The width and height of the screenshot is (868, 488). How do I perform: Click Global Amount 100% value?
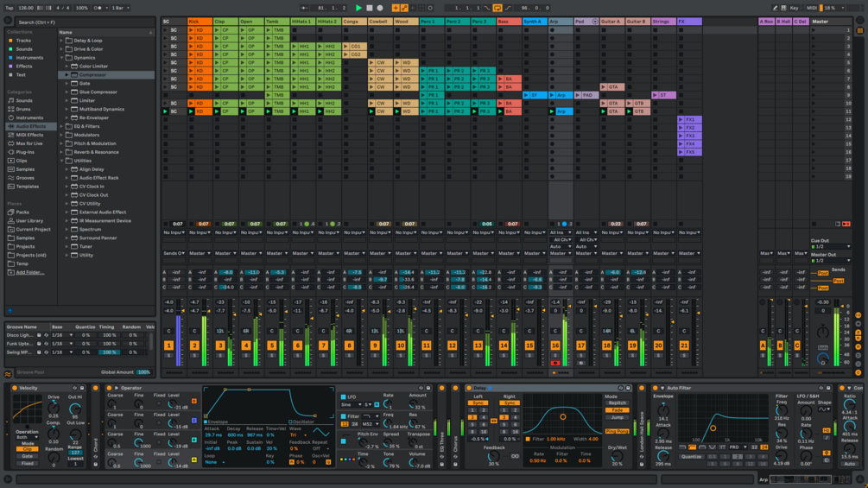tap(143, 372)
